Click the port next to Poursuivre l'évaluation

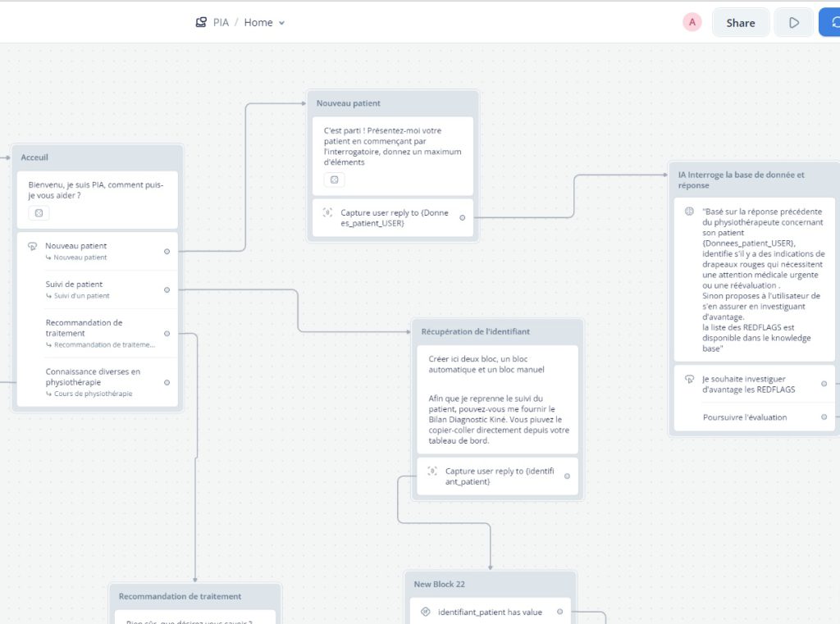[x=824, y=417]
